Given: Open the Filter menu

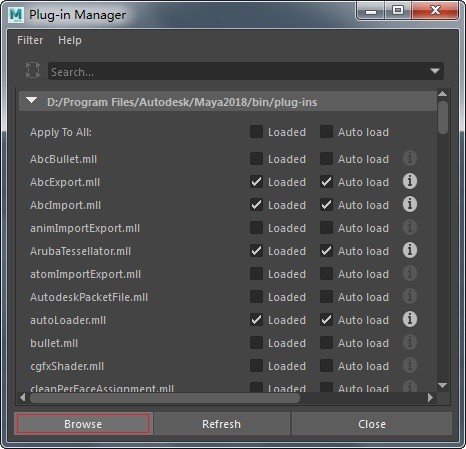Looking at the screenshot, I should click(x=30, y=40).
